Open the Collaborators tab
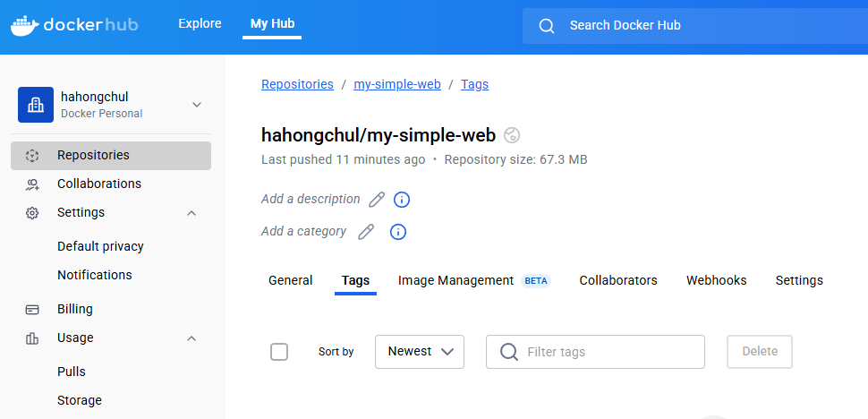The width and height of the screenshot is (868, 419). click(618, 280)
